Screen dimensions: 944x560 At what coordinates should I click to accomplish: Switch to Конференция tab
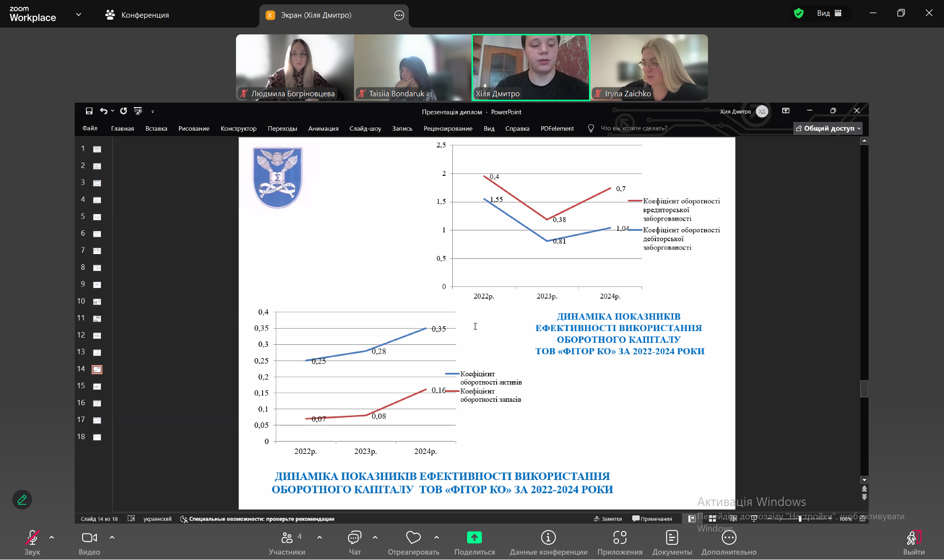pyautogui.click(x=137, y=15)
